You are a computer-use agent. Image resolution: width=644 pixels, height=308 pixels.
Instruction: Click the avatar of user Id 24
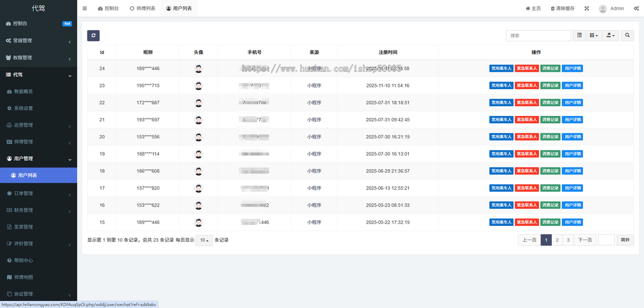pyautogui.click(x=199, y=69)
